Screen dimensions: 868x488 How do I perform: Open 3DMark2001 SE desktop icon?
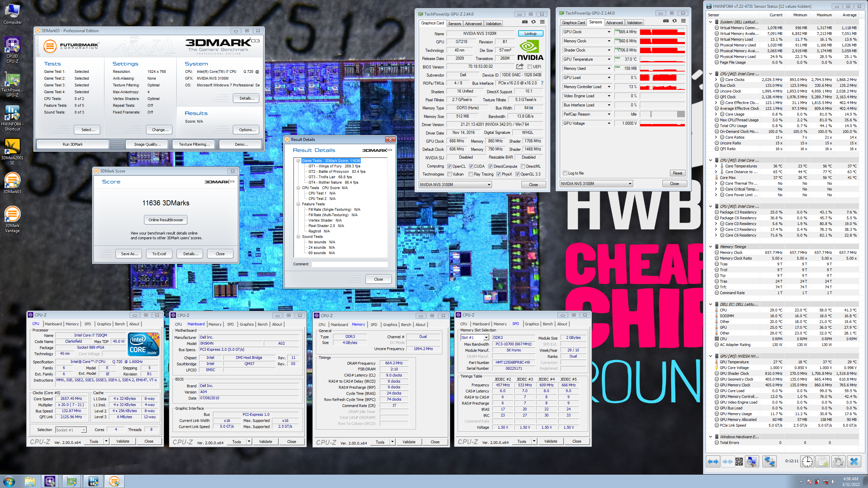[x=12, y=152]
